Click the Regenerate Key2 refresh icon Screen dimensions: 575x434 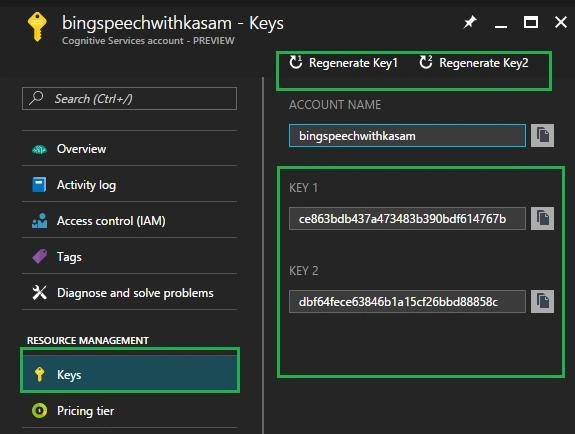(426, 62)
